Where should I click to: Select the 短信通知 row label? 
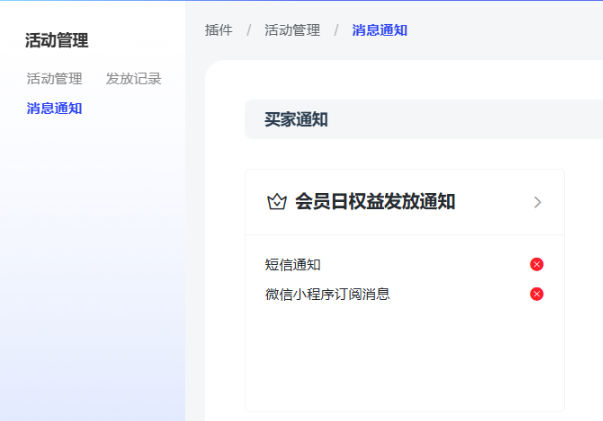coord(292,265)
